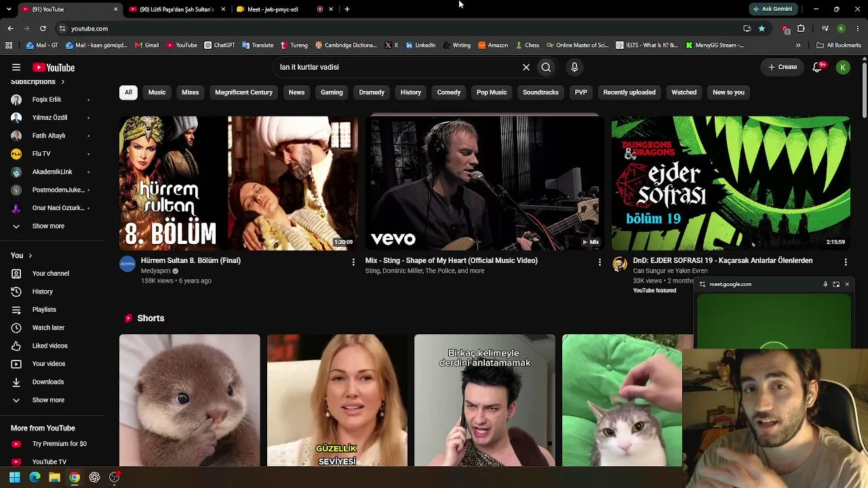Open more options for Hürrem Sultan 8. Bölüm
The width and height of the screenshot is (868, 488).
click(353, 262)
